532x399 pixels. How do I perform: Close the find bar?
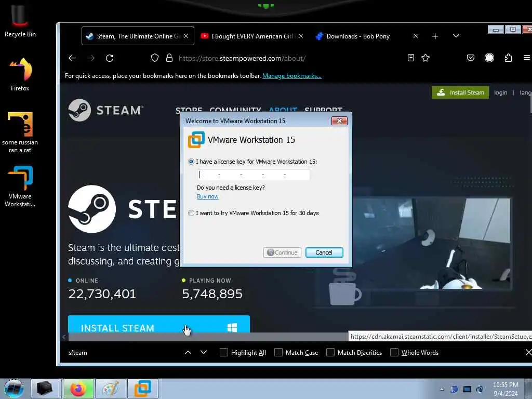point(528,353)
